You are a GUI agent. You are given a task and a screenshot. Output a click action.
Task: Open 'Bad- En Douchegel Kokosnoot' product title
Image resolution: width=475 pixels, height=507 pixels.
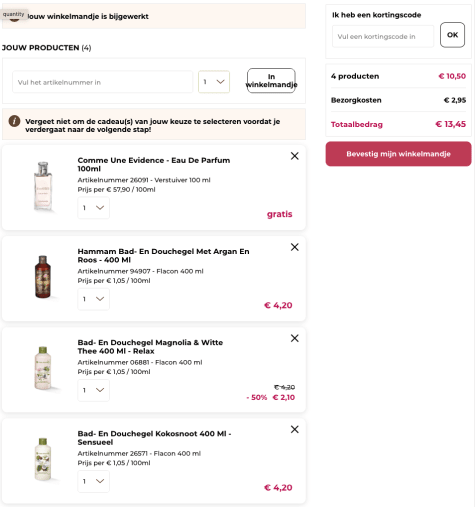coord(154,438)
